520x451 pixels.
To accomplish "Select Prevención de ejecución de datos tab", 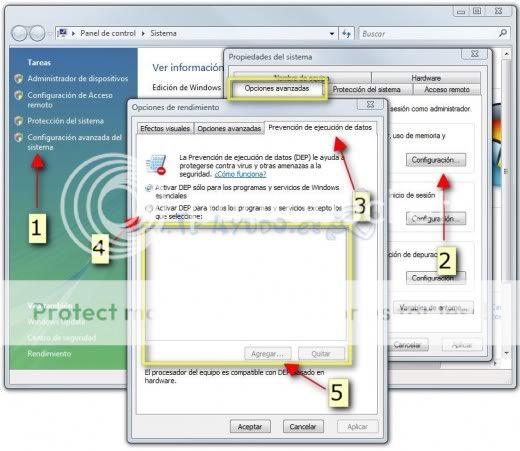I will pos(320,127).
